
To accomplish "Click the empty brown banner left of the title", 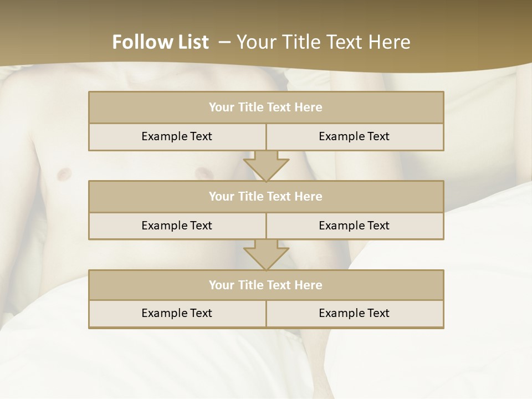I will click(x=50, y=33).
